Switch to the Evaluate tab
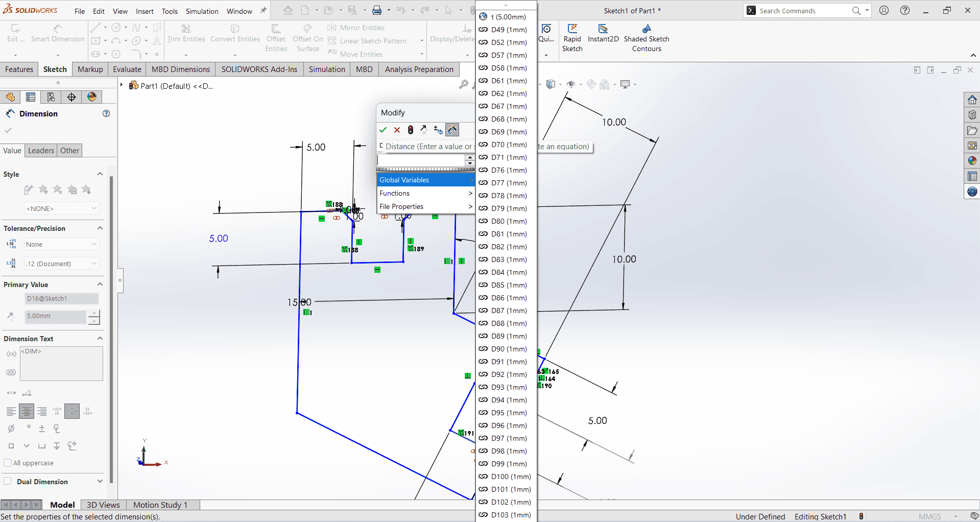This screenshot has height=522, width=980. (127, 69)
